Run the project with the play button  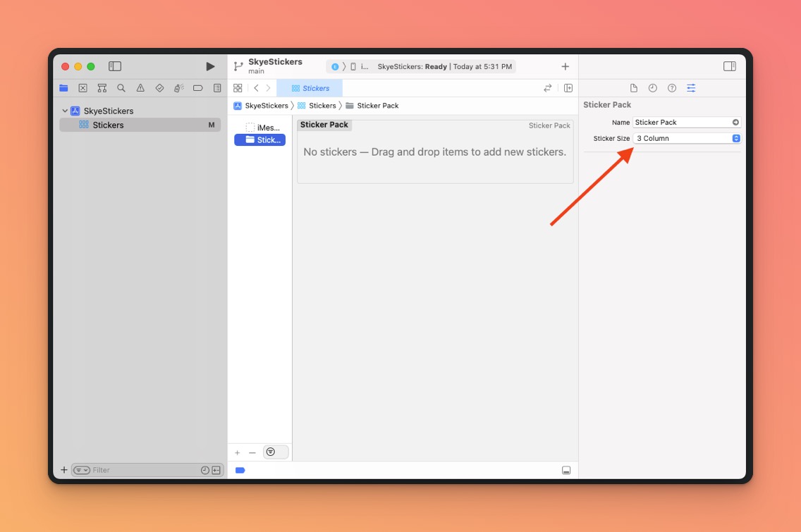[210, 66]
